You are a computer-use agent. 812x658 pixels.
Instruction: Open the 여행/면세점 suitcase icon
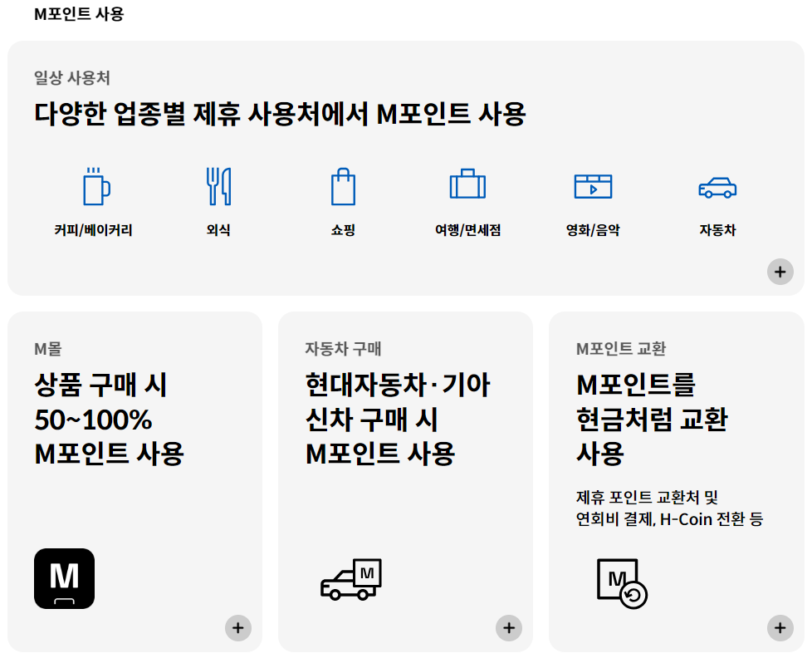point(467,188)
